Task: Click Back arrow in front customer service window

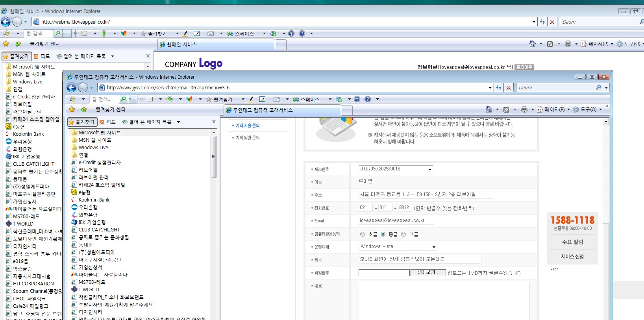Action: tap(72, 87)
